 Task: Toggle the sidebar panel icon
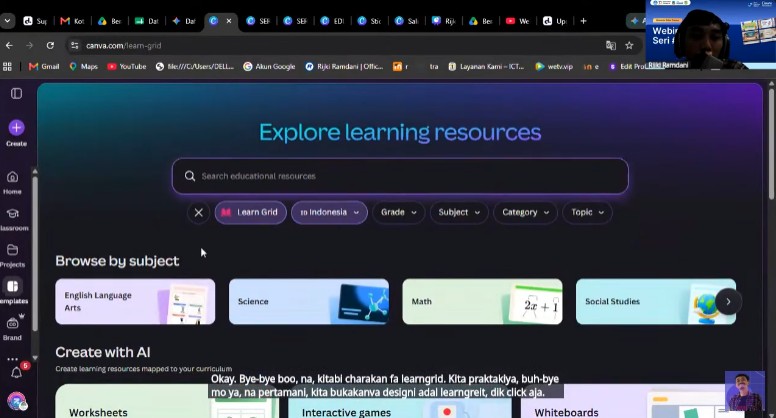coord(16,93)
